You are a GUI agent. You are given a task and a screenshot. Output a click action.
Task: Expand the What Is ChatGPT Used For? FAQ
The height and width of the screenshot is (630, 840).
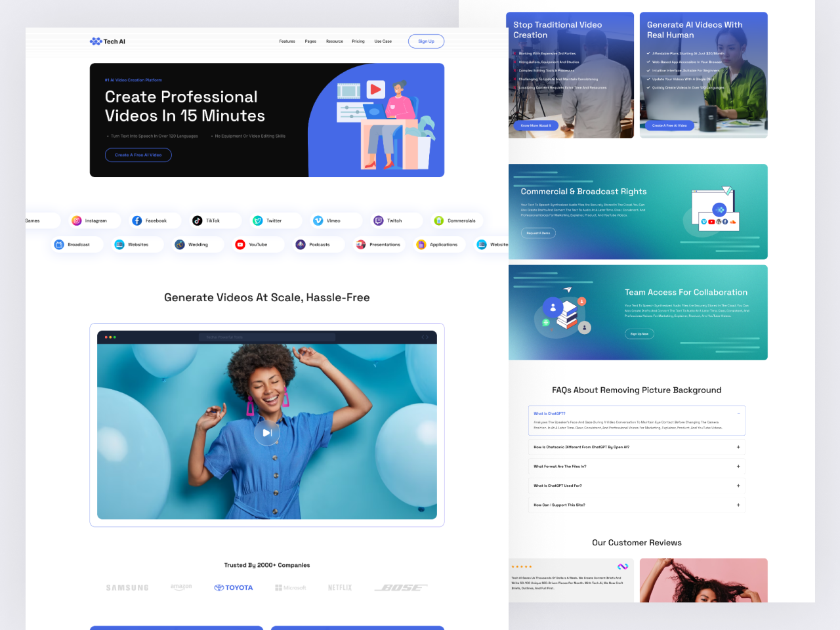pos(637,486)
